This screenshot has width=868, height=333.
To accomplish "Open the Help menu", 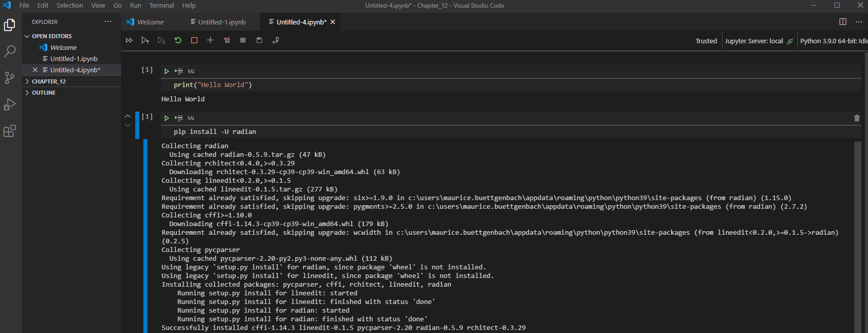I will (x=189, y=5).
